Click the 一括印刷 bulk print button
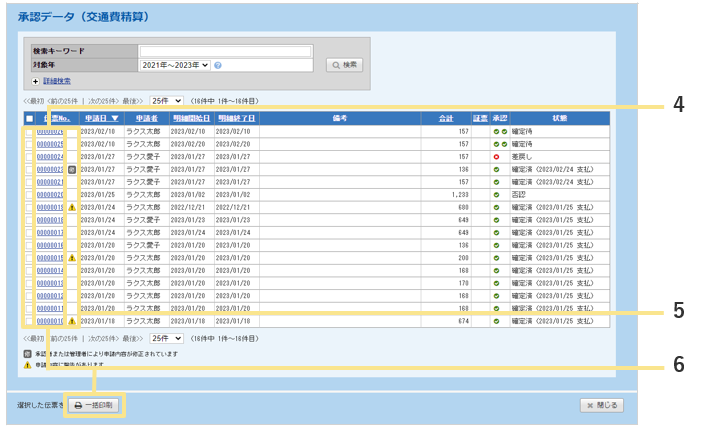Viewport: 706px width, 431px height. [x=95, y=405]
